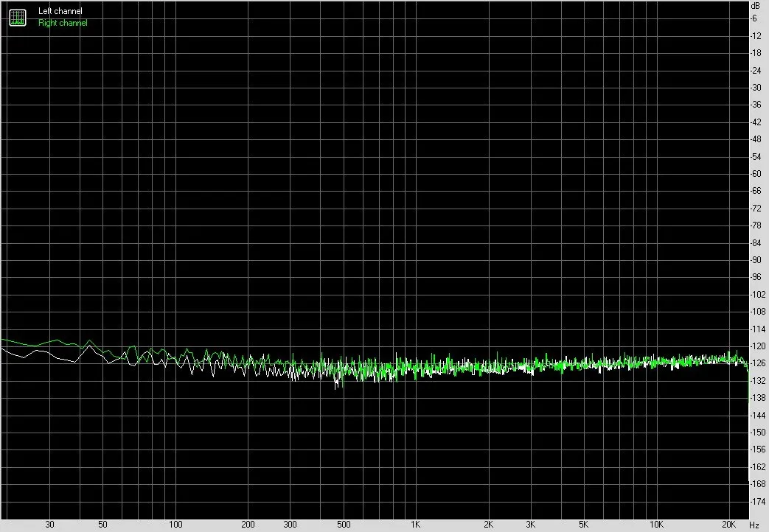Screen dimensions: 769x532
Task: Click the 10K frequency axis label
Action: coord(656,525)
